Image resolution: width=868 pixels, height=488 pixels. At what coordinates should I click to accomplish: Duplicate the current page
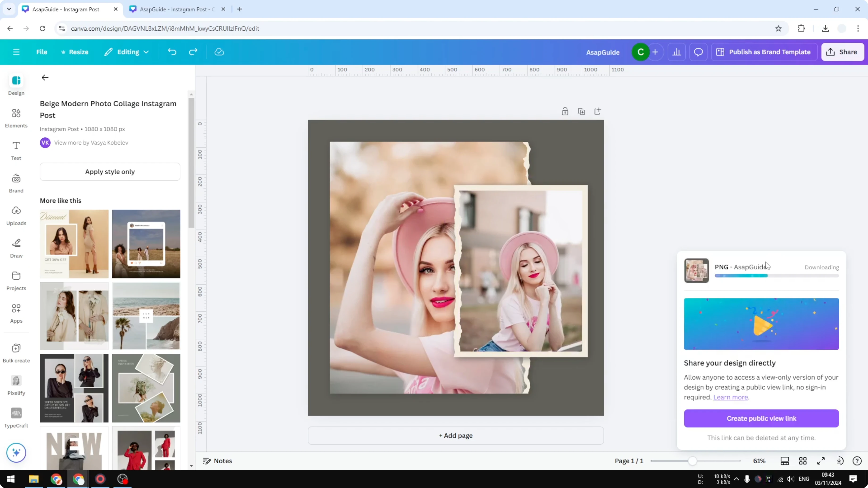[x=582, y=111]
